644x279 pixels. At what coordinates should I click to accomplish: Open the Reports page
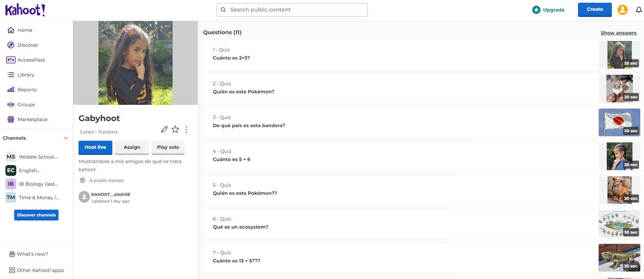coord(27,90)
